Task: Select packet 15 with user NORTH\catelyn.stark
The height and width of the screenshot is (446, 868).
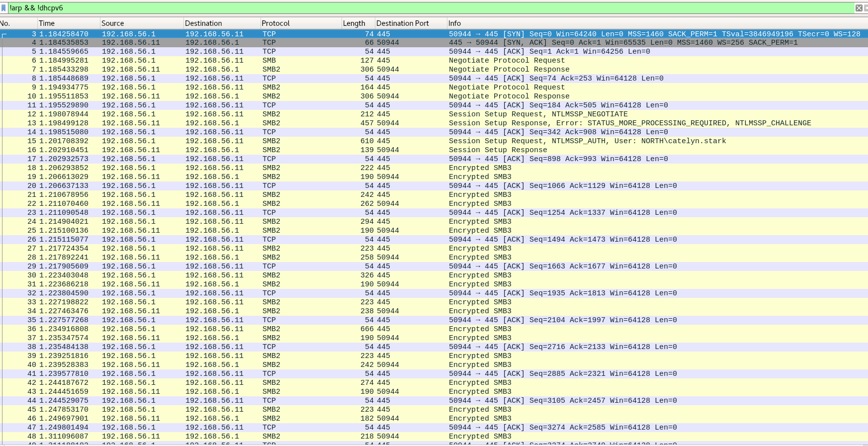Action: 434,141
